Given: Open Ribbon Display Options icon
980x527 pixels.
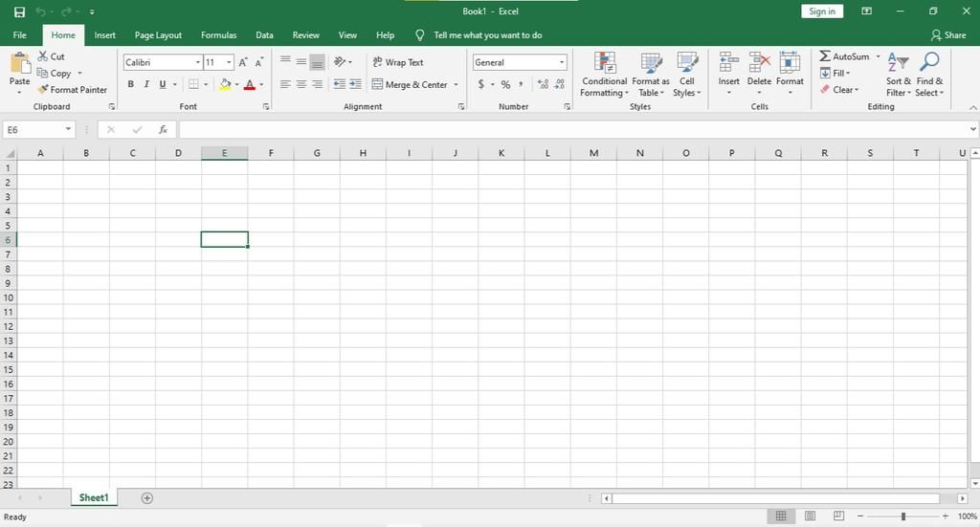Looking at the screenshot, I should (866, 11).
